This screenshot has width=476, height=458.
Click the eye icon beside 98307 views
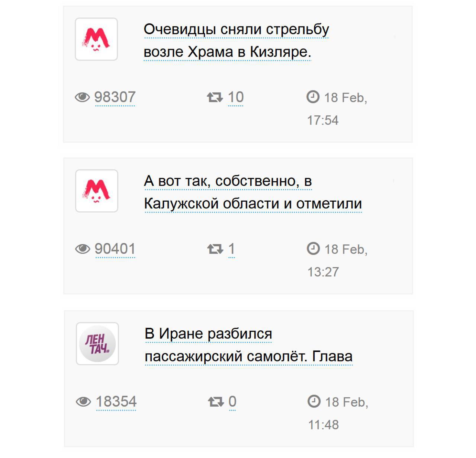pyautogui.click(x=82, y=97)
